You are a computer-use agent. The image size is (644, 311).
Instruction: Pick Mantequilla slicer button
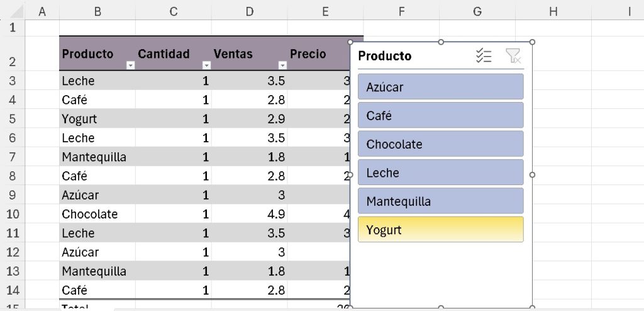(440, 201)
